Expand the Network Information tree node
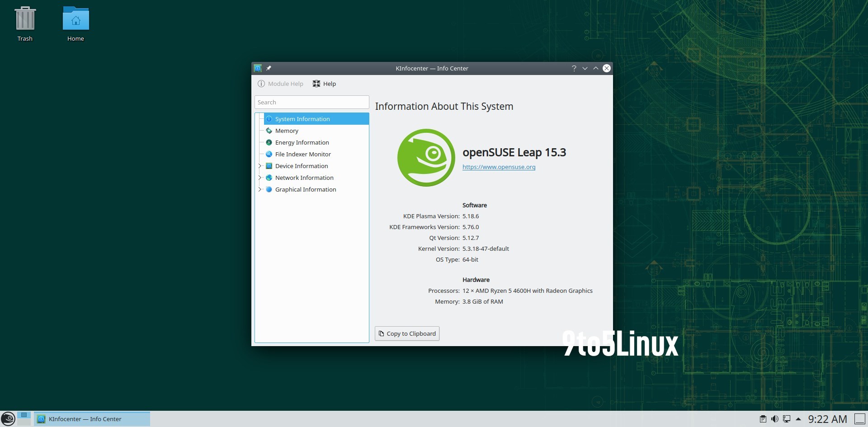This screenshot has width=868, height=427. (x=260, y=178)
